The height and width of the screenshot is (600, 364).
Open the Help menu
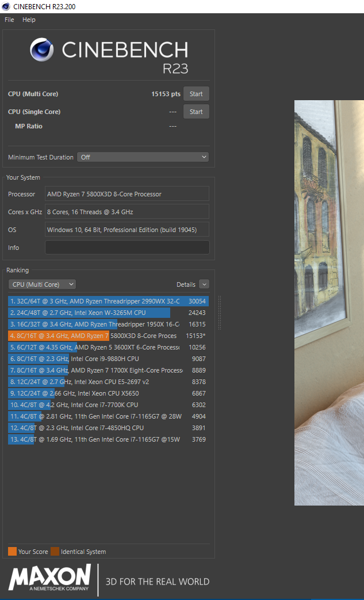click(29, 20)
